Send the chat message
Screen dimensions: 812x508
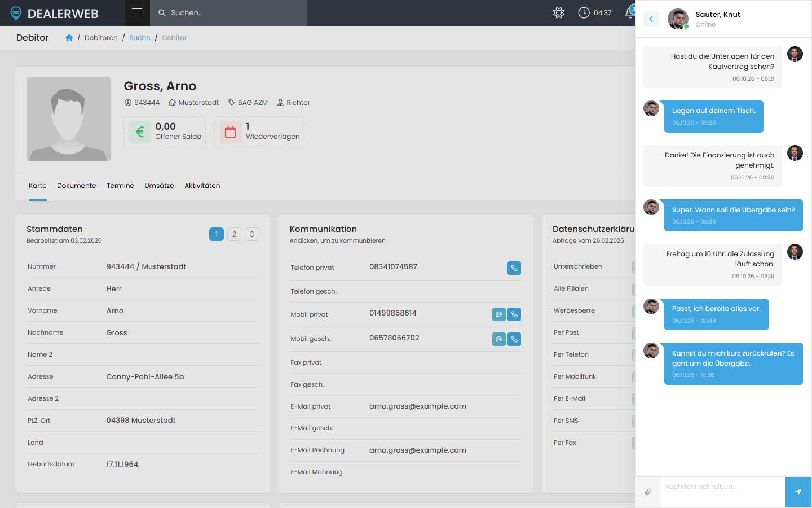[x=798, y=492]
